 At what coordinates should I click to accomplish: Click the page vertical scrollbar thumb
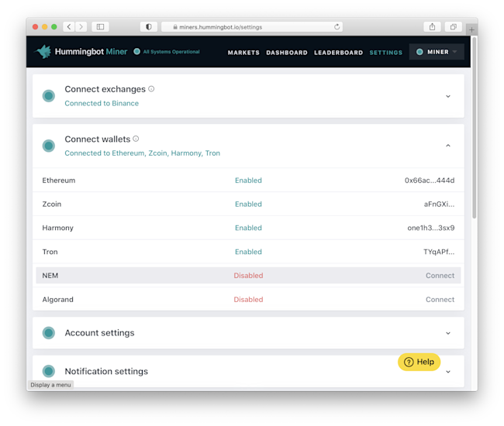point(474,128)
